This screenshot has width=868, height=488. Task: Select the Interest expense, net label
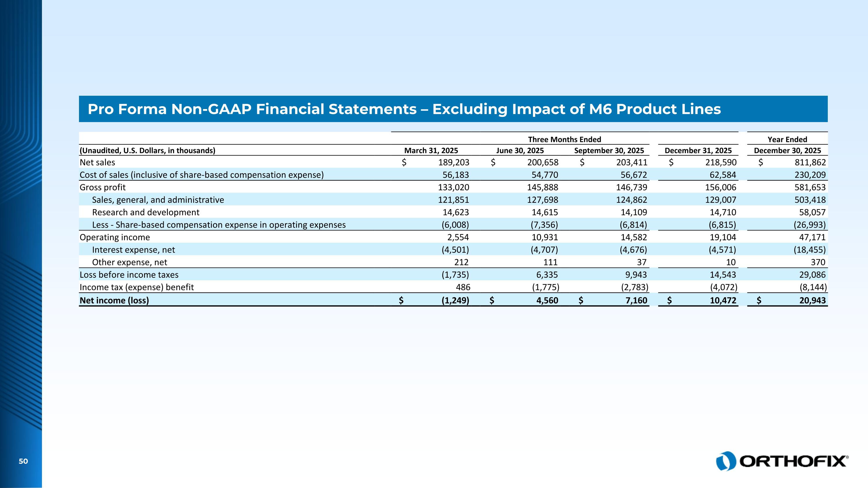tap(133, 250)
